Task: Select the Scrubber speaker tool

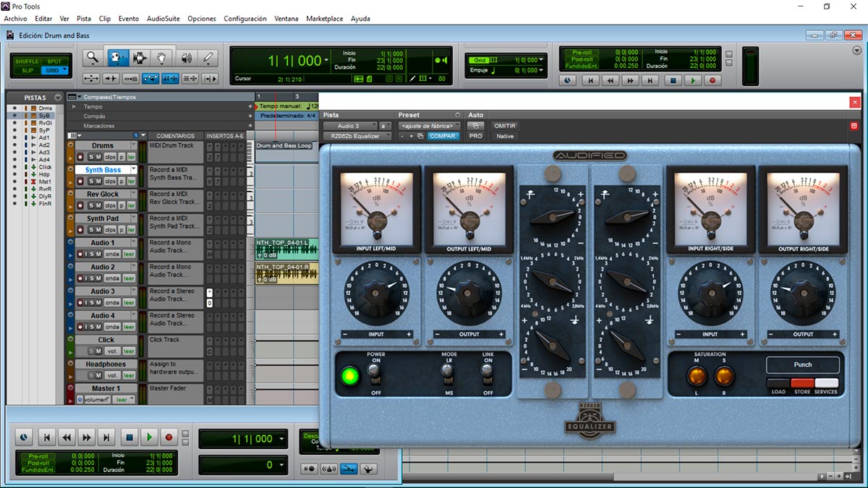Action: click(x=185, y=58)
